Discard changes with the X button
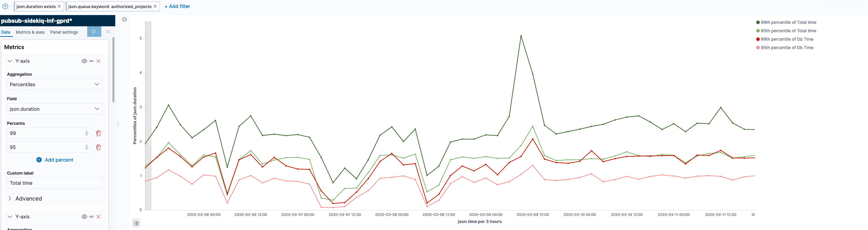This screenshot has width=868, height=230. point(108,32)
